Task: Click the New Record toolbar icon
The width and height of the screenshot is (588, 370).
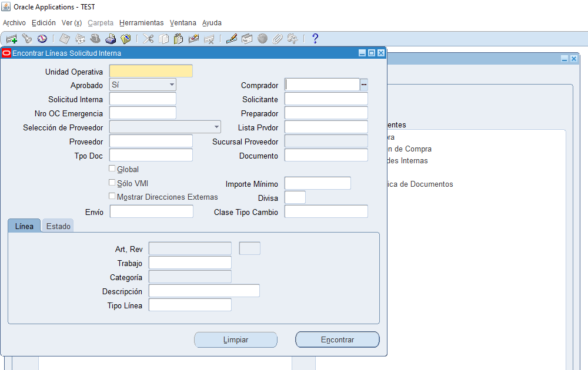Action: [12, 39]
